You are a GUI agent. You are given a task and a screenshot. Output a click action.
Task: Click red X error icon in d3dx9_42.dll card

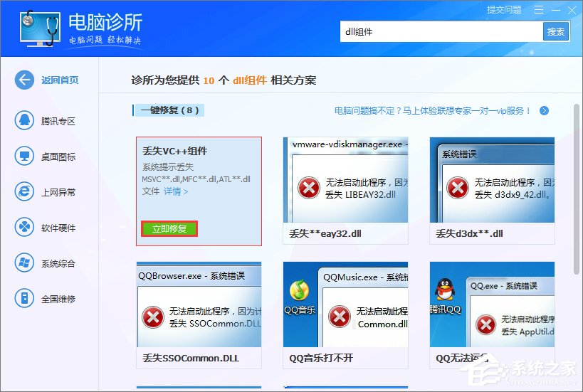coord(457,188)
